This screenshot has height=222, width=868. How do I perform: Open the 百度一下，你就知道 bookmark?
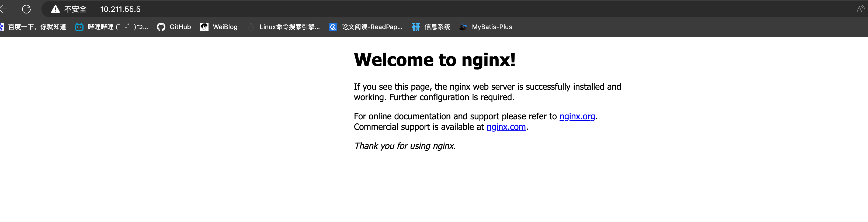(x=37, y=27)
